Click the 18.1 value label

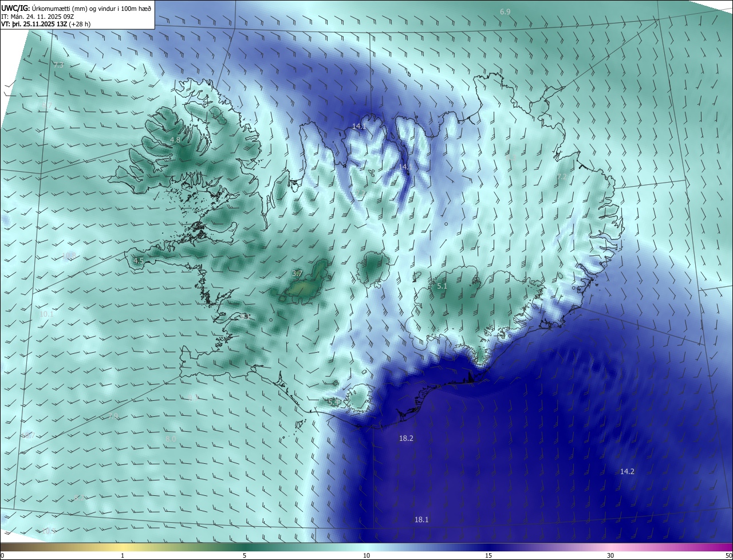tap(421, 519)
